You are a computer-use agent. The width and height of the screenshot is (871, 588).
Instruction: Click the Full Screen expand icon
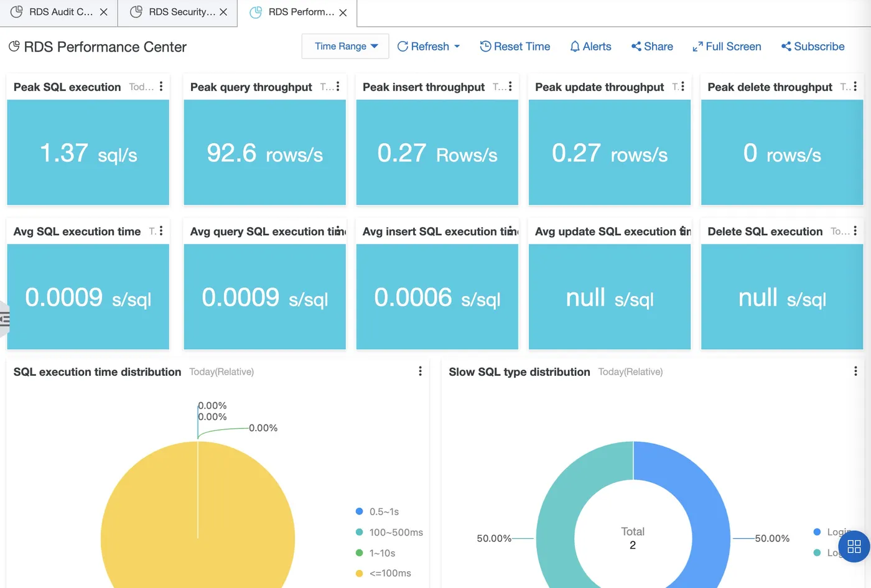click(x=697, y=47)
